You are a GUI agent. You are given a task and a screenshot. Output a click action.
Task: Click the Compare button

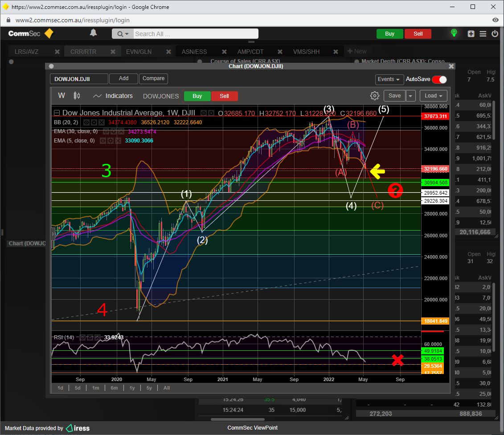click(153, 78)
